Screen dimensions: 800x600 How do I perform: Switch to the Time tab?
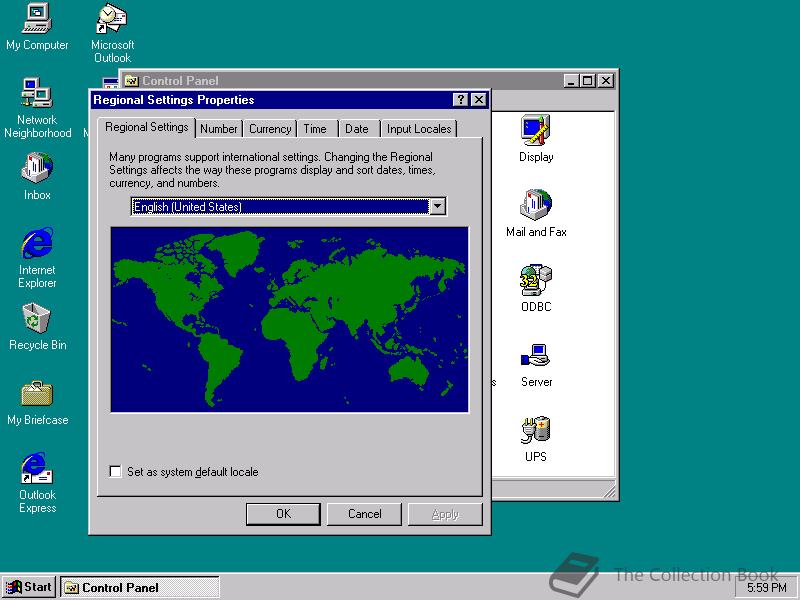click(x=315, y=129)
